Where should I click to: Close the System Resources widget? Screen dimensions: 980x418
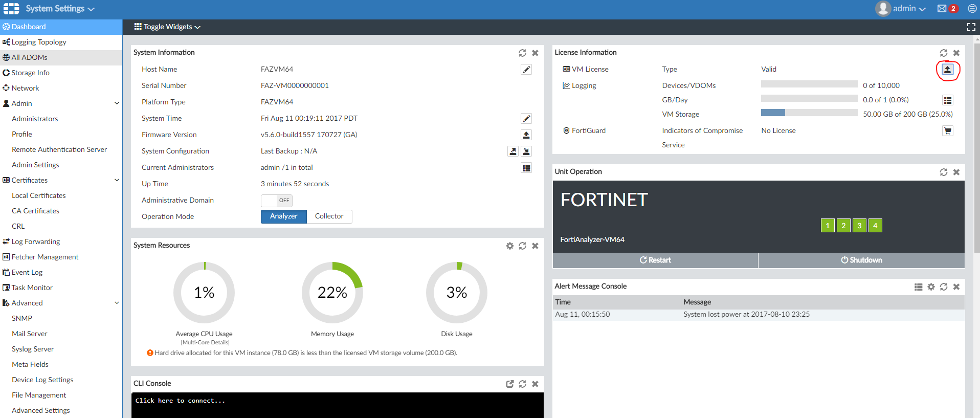coord(535,246)
